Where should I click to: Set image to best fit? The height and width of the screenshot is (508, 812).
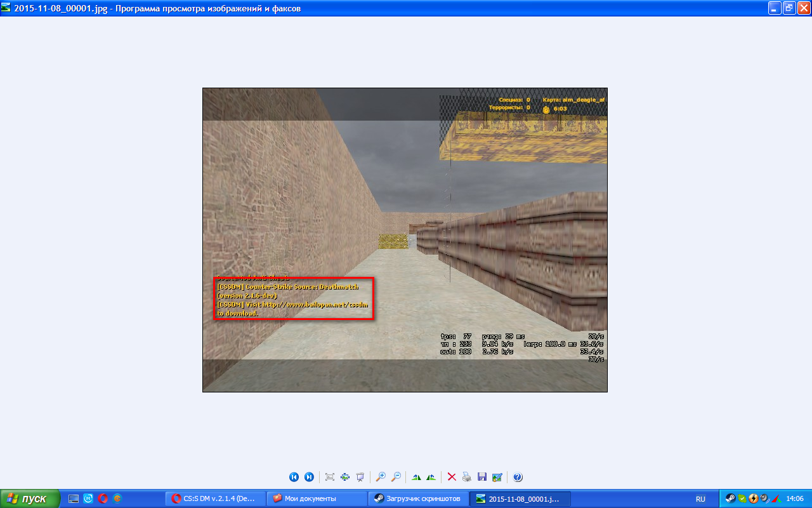(x=330, y=477)
